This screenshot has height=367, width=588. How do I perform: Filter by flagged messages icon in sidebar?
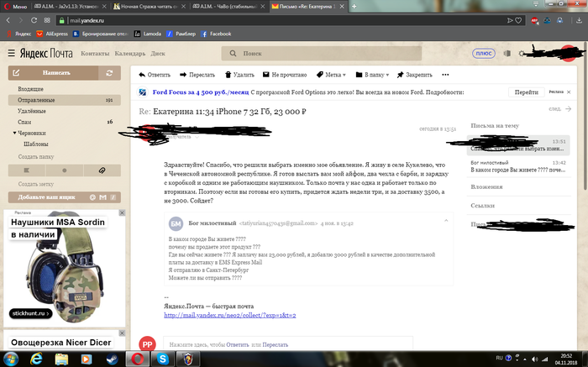28,170
